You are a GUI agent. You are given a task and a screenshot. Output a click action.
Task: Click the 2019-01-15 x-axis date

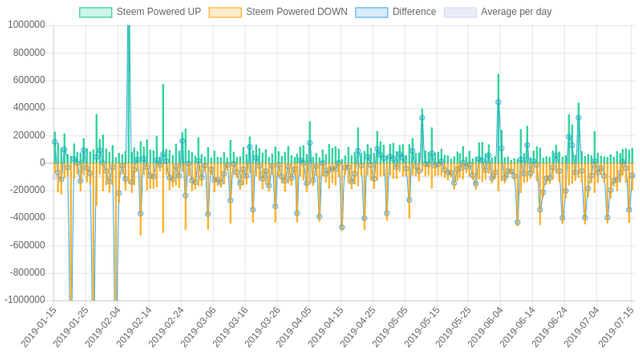pos(39,327)
